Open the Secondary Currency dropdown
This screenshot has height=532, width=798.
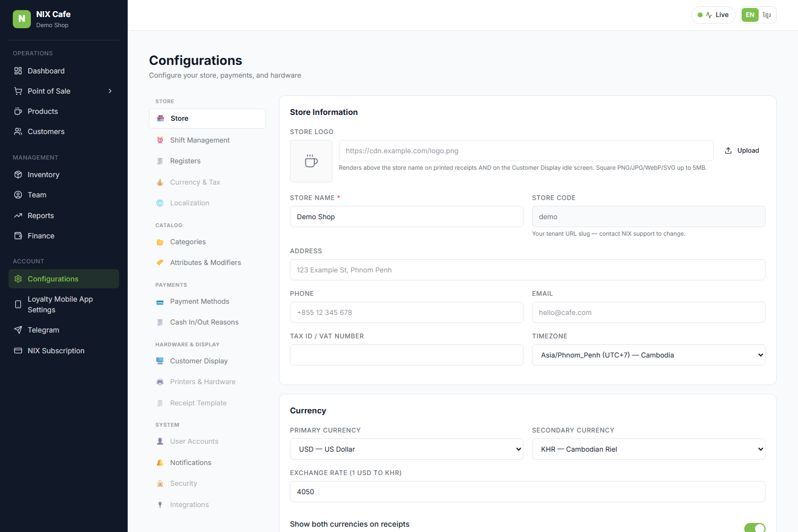[x=649, y=449]
